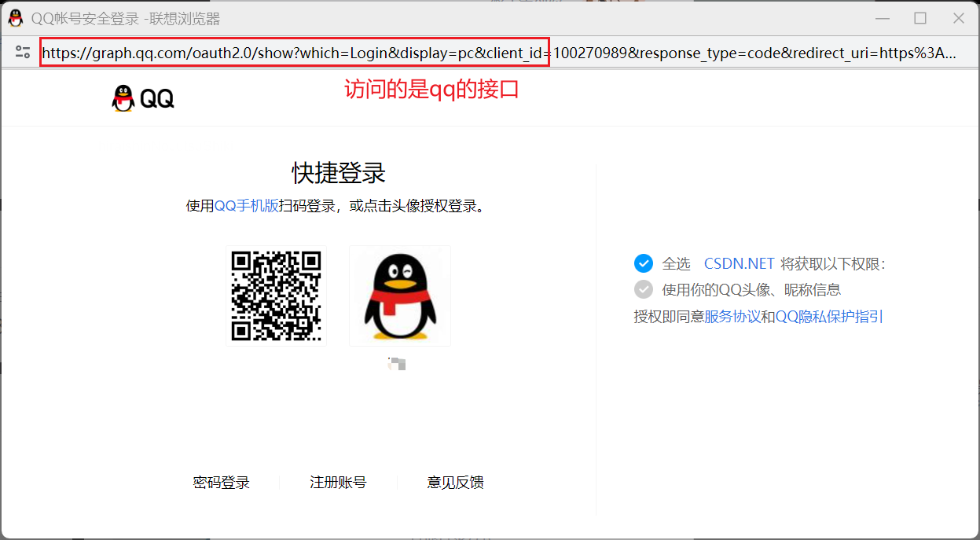Click the penguin avatar to authorize login
This screenshot has width=980, height=540.
(400, 296)
